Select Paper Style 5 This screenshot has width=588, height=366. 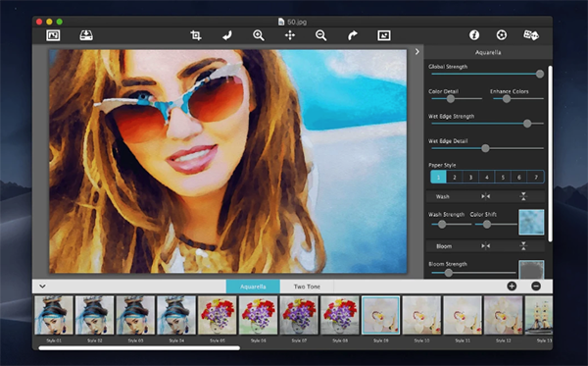coord(503,177)
